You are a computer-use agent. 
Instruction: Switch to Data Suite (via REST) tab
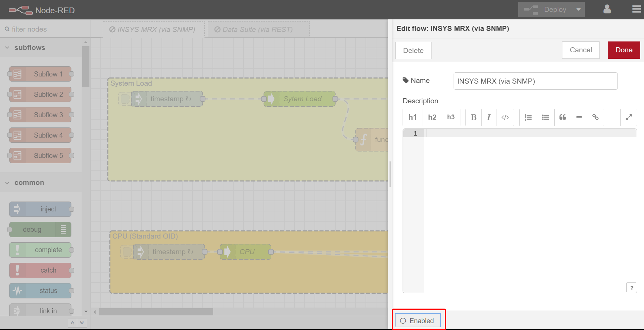(x=257, y=30)
